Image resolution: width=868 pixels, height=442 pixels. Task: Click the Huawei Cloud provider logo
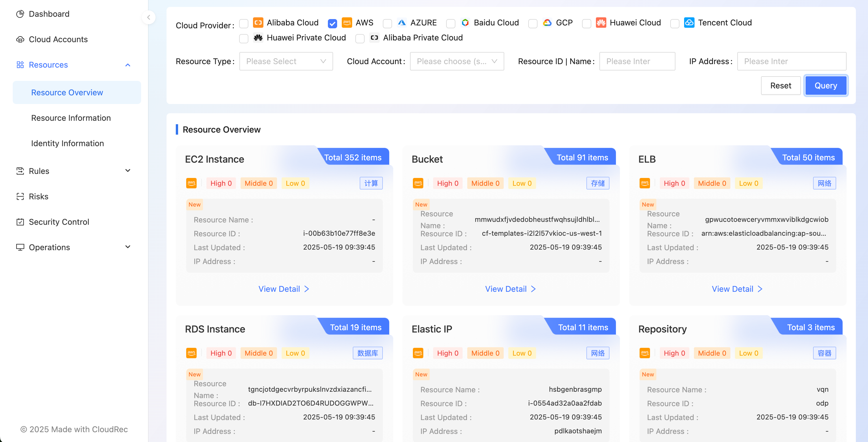point(601,22)
